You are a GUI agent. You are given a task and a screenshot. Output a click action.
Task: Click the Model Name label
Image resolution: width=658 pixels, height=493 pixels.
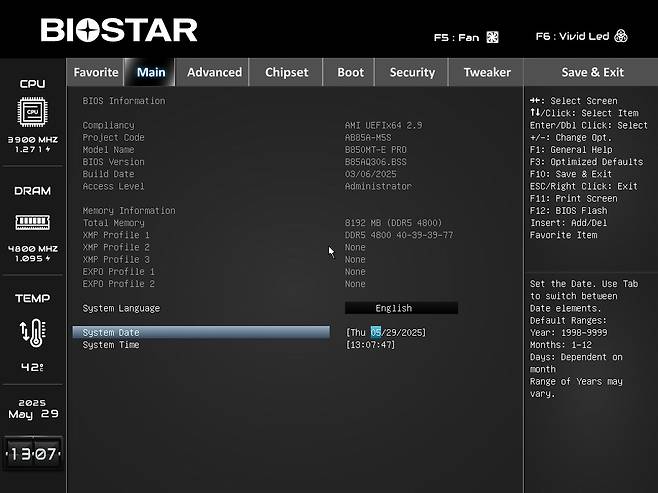[108, 150]
